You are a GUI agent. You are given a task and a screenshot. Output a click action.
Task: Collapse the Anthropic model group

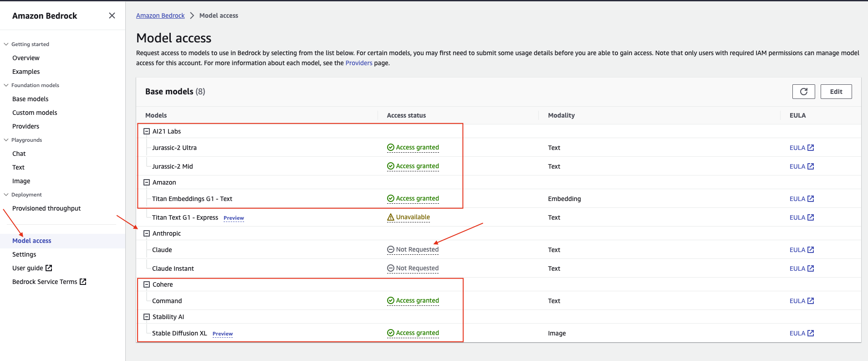[147, 233]
